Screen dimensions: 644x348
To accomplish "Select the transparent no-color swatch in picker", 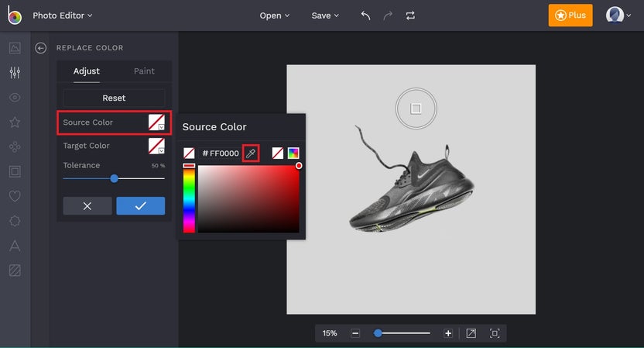I will coord(277,153).
